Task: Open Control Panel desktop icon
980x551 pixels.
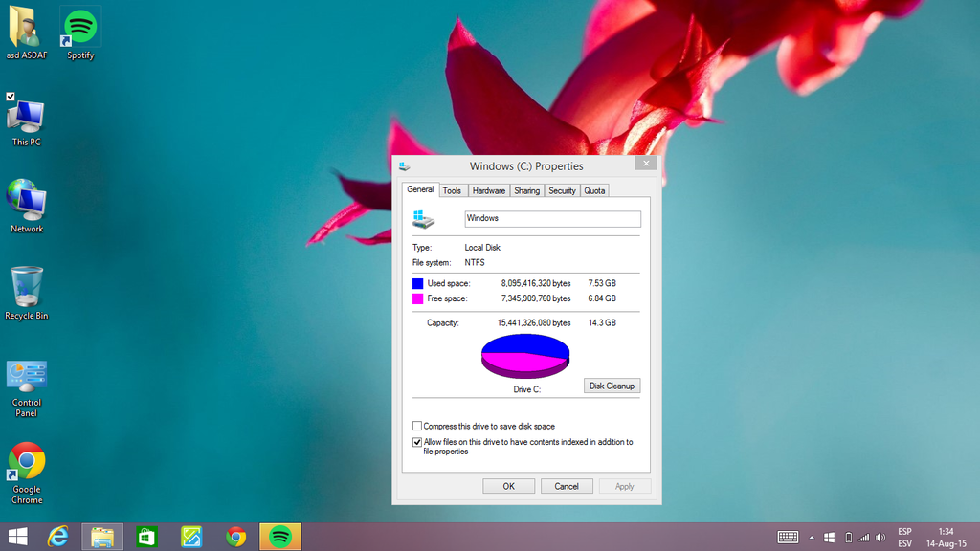Action: [27, 377]
